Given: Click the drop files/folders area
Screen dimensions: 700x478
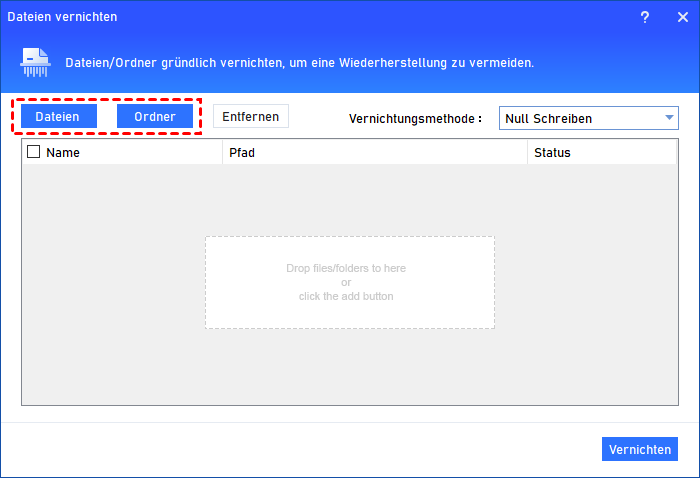Looking at the screenshot, I should coord(350,282).
